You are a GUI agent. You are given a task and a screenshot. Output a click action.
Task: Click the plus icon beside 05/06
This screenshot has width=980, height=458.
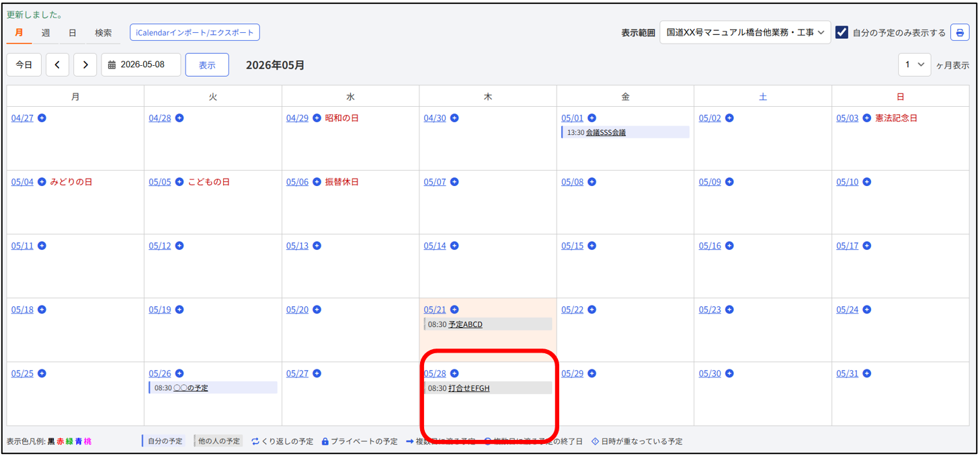[317, 182]
